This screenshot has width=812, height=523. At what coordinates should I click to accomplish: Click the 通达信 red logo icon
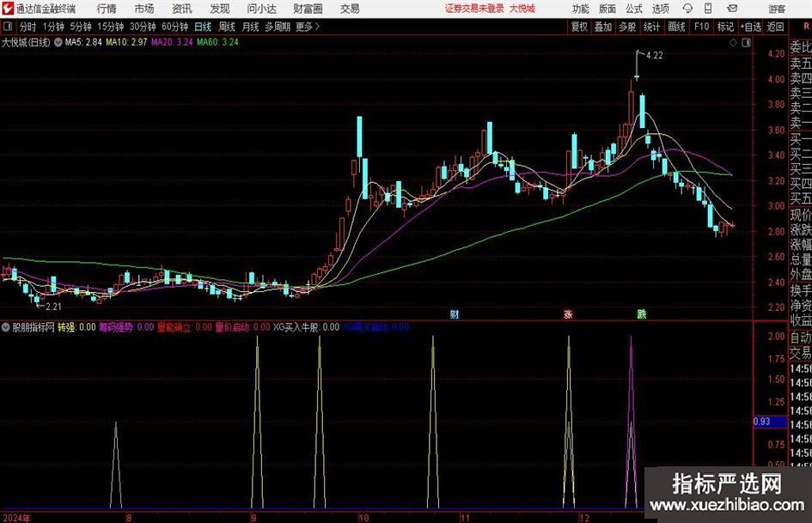coord(8,9)
